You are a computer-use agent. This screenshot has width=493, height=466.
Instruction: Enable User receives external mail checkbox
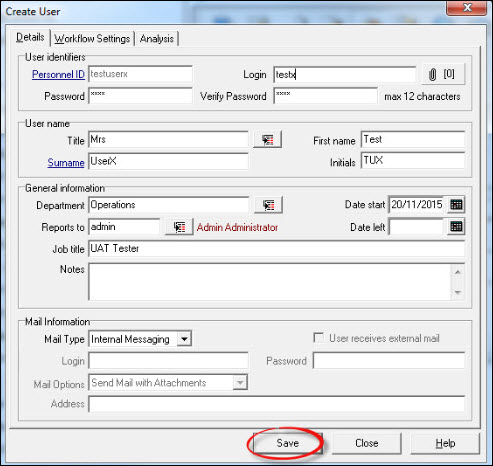tap(319, 338)
